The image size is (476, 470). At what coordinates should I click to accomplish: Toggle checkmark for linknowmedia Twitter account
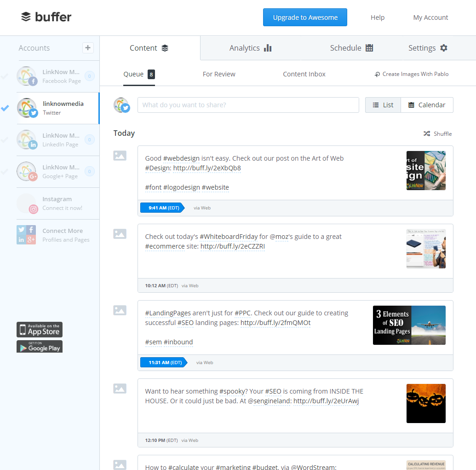(5, 108)
